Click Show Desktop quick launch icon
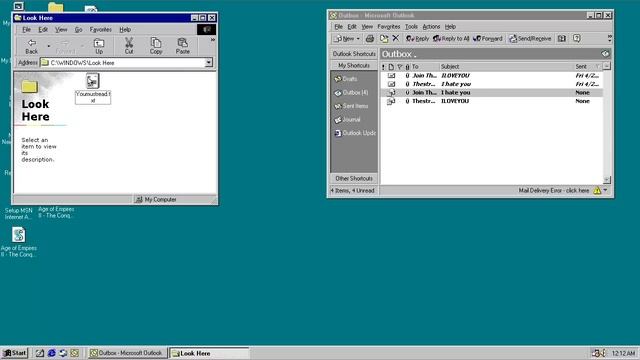The width and height of the screenshot is (640, 360). click(x=40, y=353)
